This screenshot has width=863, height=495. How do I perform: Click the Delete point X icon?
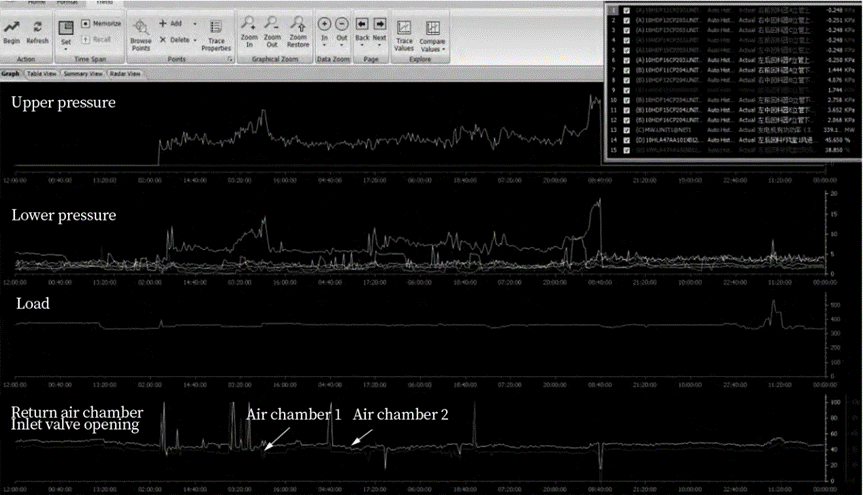(163, 40)
